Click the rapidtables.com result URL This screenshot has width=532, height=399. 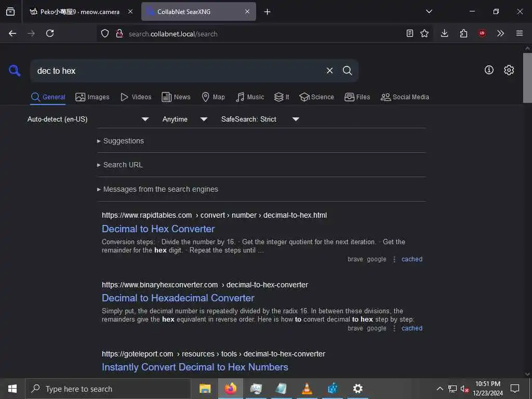(214, 215)
